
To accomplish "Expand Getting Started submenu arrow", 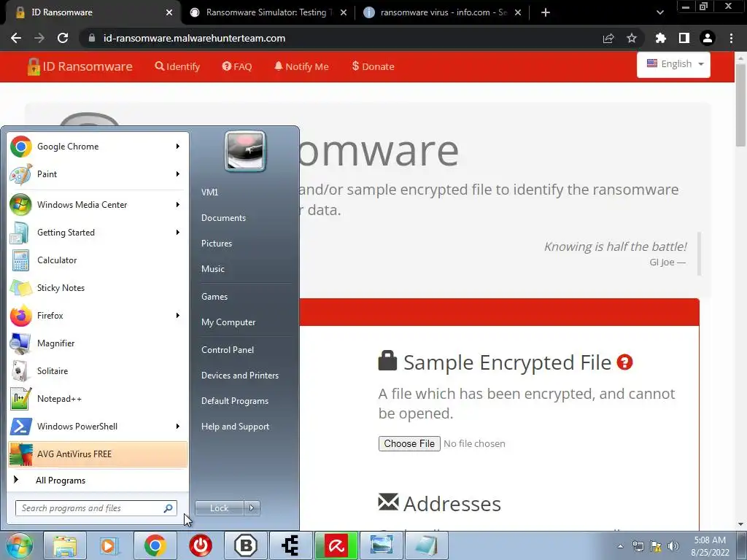I will pyautogui.click(x=178, y=232).
